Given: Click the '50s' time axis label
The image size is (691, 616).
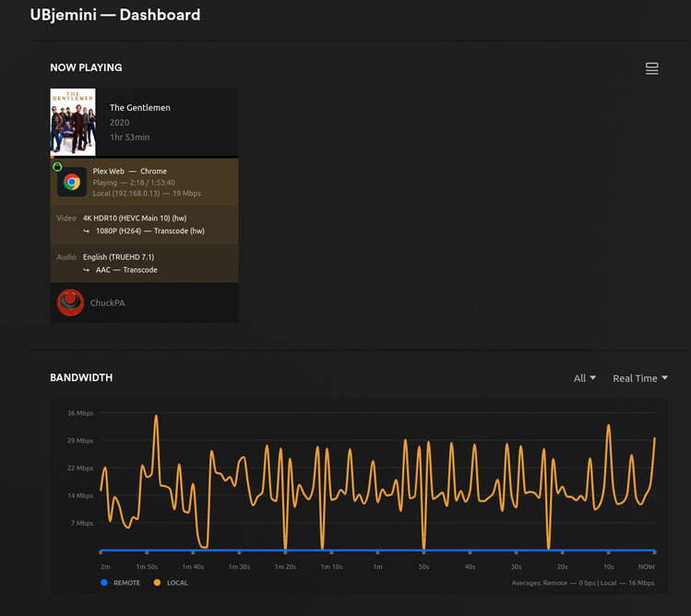Looking at the screenshot, I should pos(424,566).
